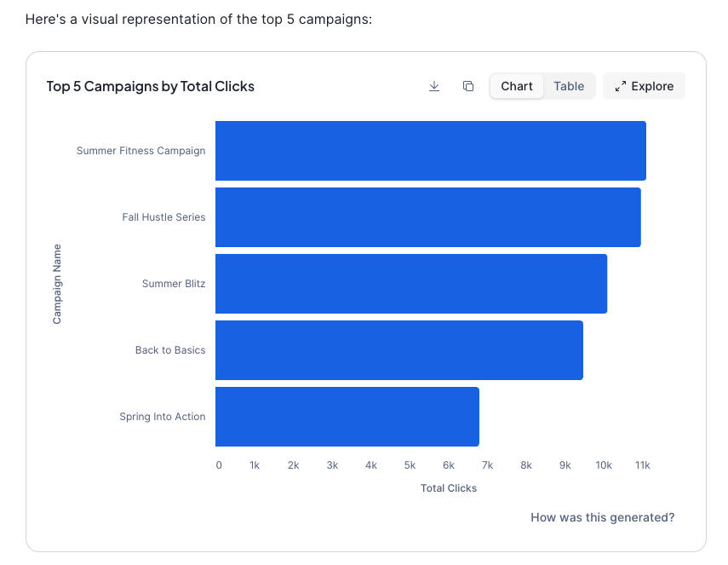
Task: Click the Summer Blitz axis label
Action: click(174, 284)
